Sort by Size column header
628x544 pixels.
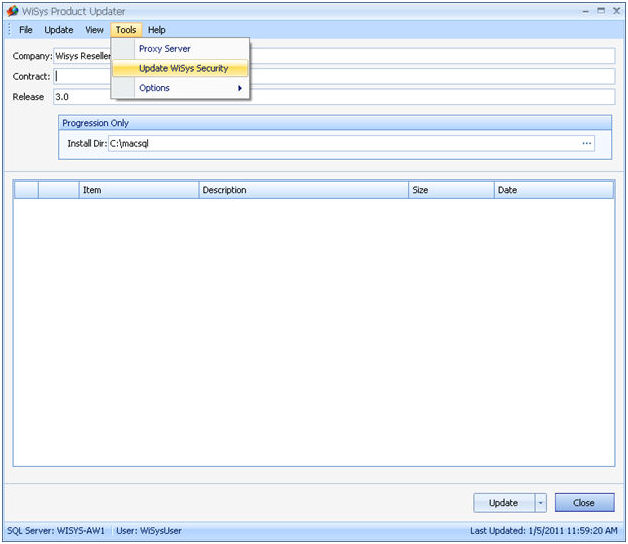pyautogui.click(x=451, y=190)
